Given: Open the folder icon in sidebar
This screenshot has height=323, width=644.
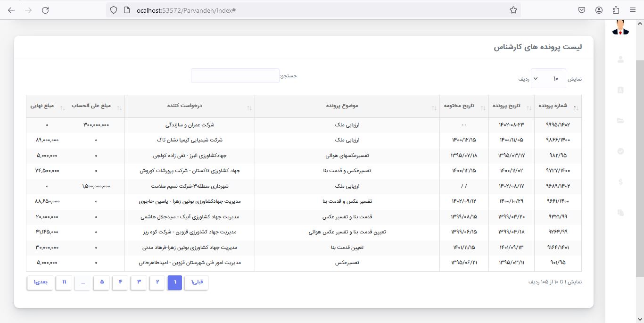Looking at the screenshot, I should pyautogui.click(x=620, y=121).
